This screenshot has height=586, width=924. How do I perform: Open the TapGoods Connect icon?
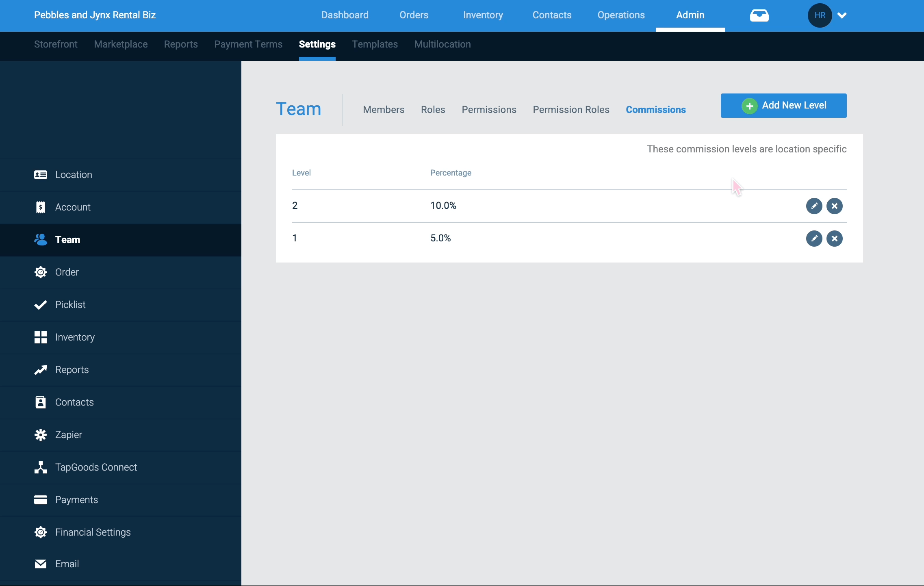[x=41, y=467]
